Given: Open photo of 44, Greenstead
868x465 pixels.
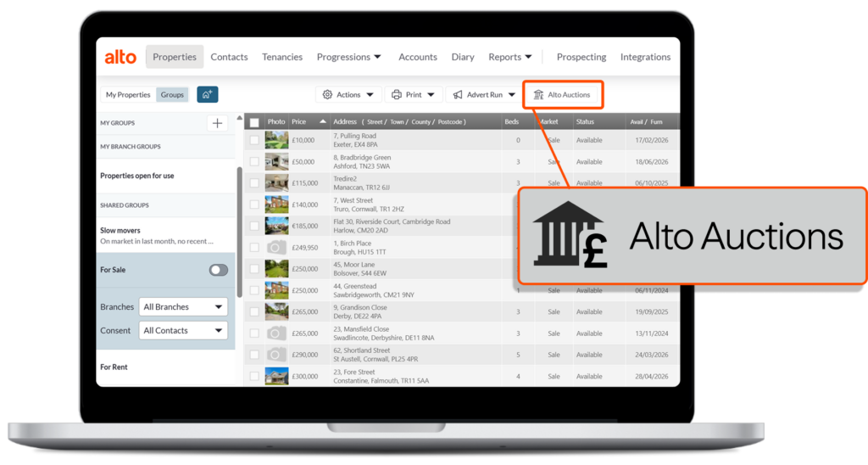Looking at the screenshot, I should coord(276,290).
